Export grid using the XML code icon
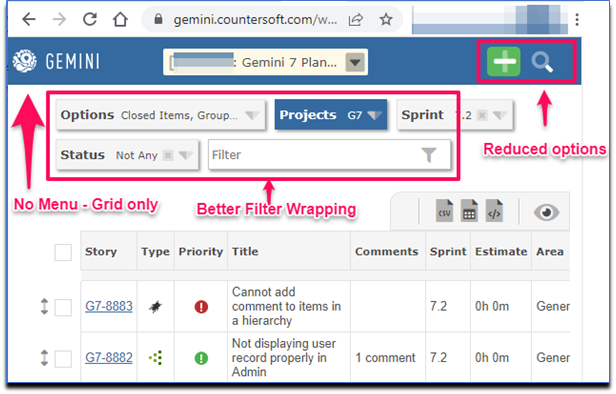The height and width of the screenshot is (394, 616). click(x=494, y=211)
